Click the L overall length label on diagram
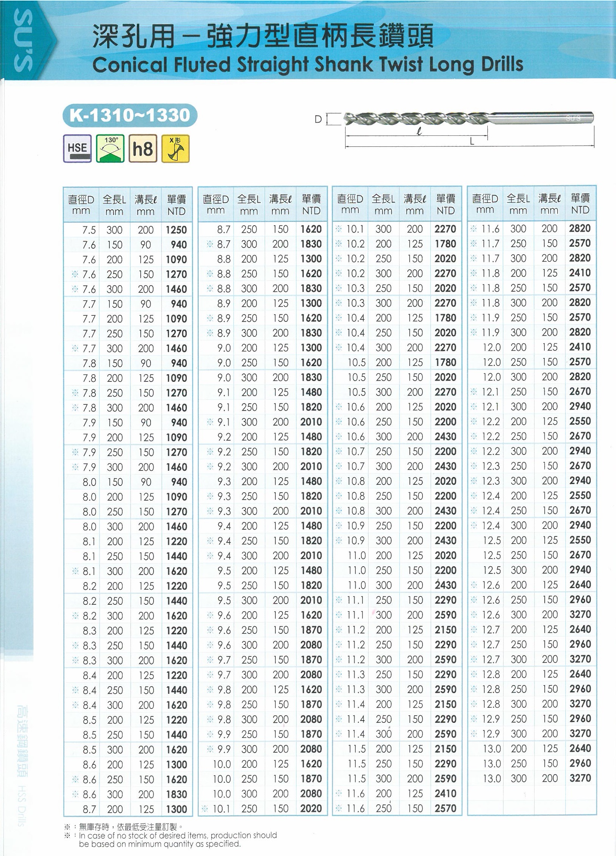Image resolution: width=616 pixels, height=856 pixels. point(472,142)
